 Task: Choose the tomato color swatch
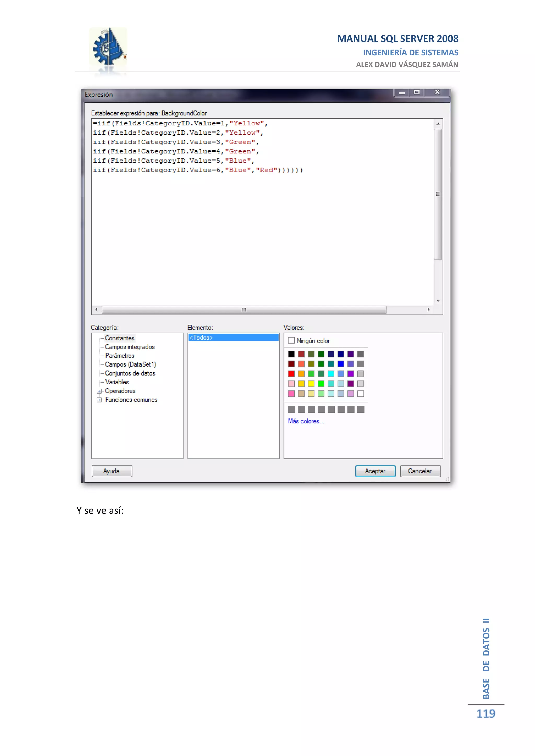(x=301, y=364)
